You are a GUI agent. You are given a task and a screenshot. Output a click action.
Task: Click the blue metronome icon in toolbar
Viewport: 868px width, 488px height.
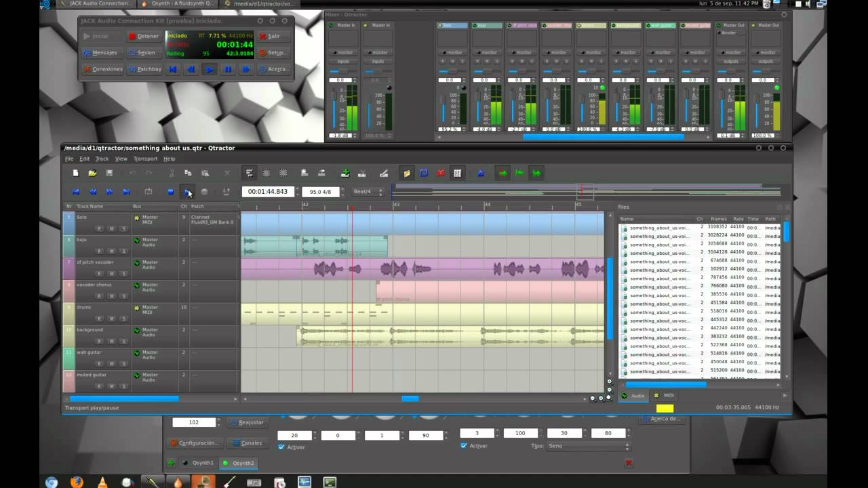pos(481,174)
